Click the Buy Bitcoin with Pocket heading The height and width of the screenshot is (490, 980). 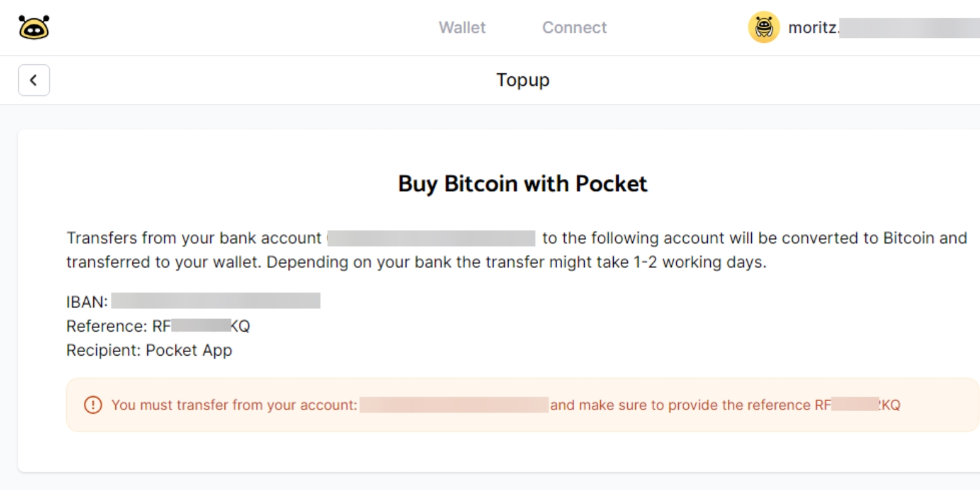(x=522, y=184)
